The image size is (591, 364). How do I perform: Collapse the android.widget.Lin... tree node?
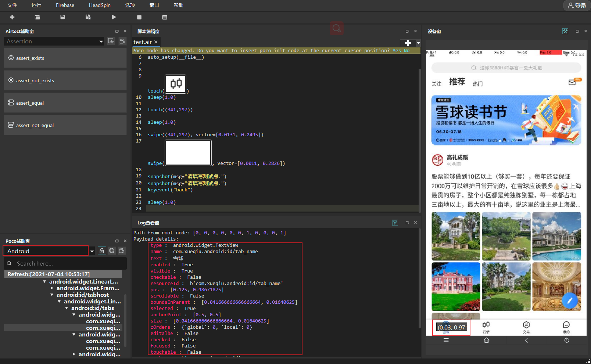point(59,302)
